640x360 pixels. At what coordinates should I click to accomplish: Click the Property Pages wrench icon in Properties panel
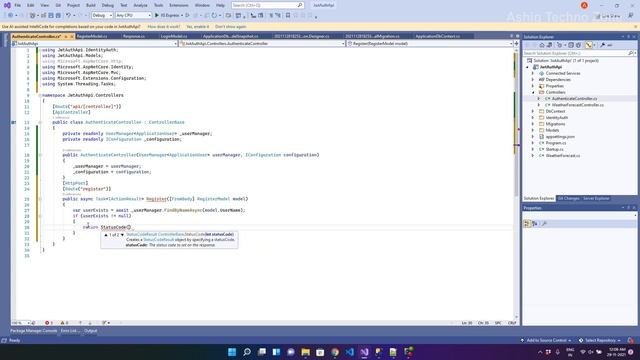[x=544, y=224]
